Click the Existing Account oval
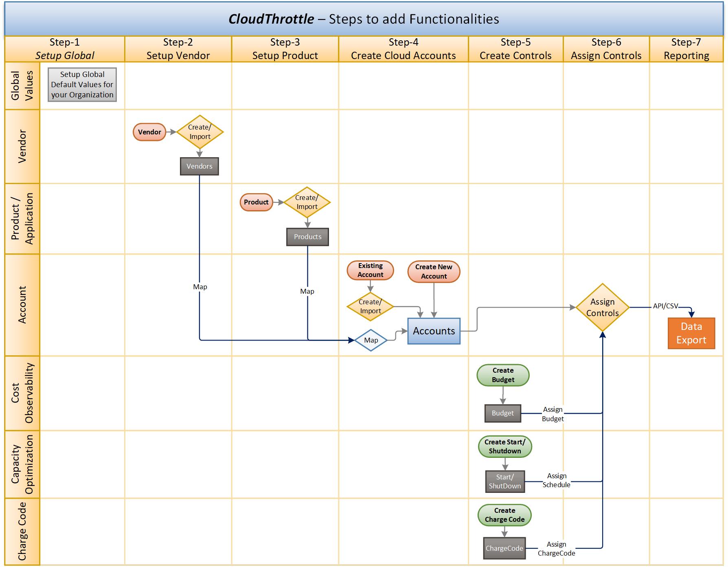Image resolution: width=728 pixels, height=567 pixels. [370, 270]
